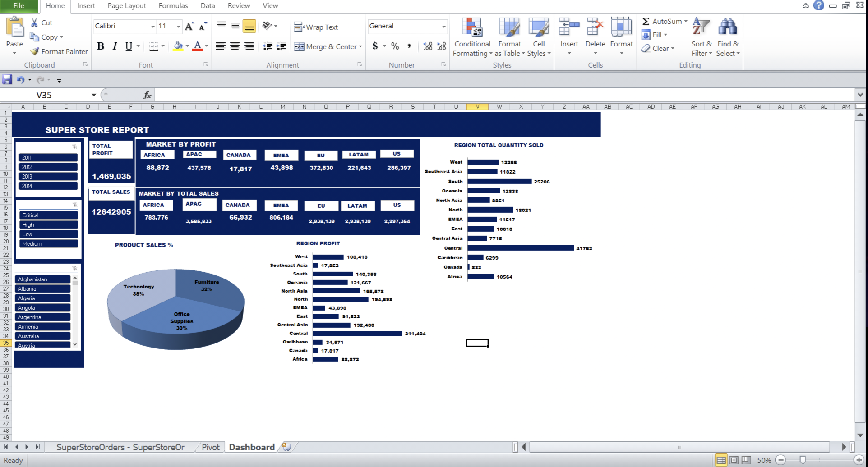Viewport: 868px width, 467px height.
Task: Toggle the Critical priority slicer item
Action: (49, 215)
